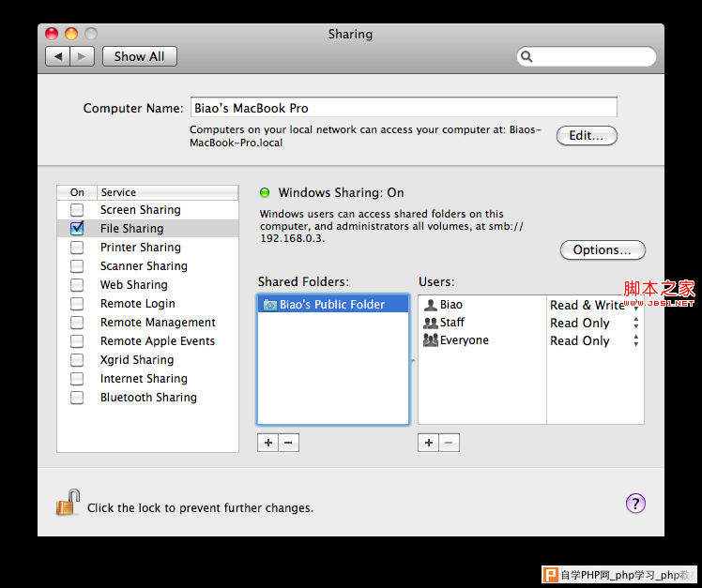The height and width of the screenshot is (588, 702).
Task: Click the Staff group icon
Action: [430, 323]
